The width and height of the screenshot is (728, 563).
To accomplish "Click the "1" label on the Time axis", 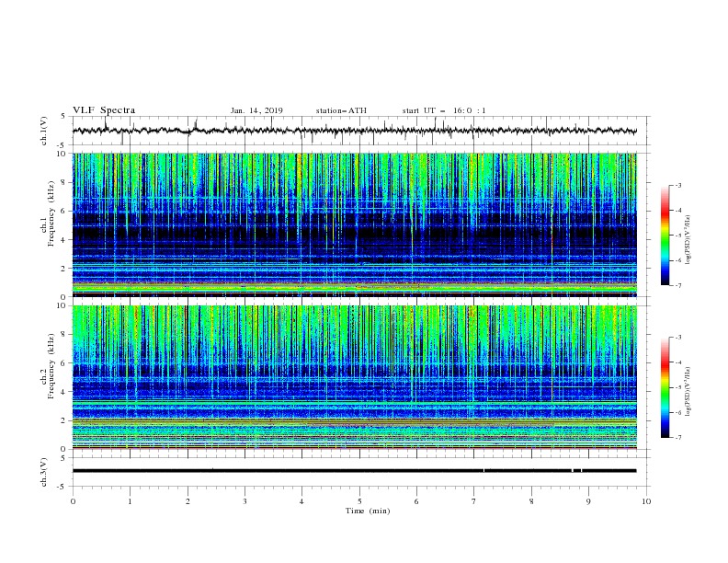I will pos(130,501).
